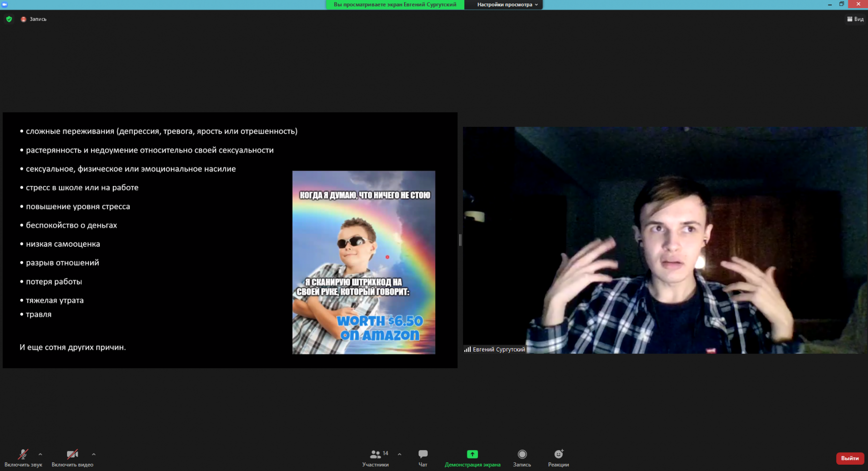Click the green shield encryption info icon
This screenshot has height=471, width=868.
click(x=9, y=19)
